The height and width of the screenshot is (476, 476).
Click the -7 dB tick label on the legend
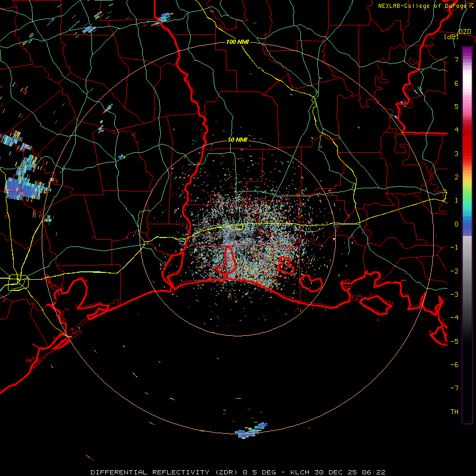point(454,388)
